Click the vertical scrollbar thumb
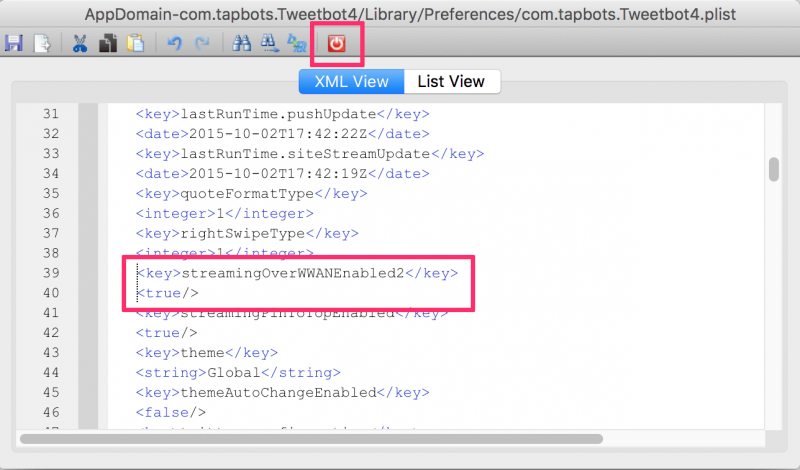Screen dimensions: 800x470 click(x=774, y=169)
